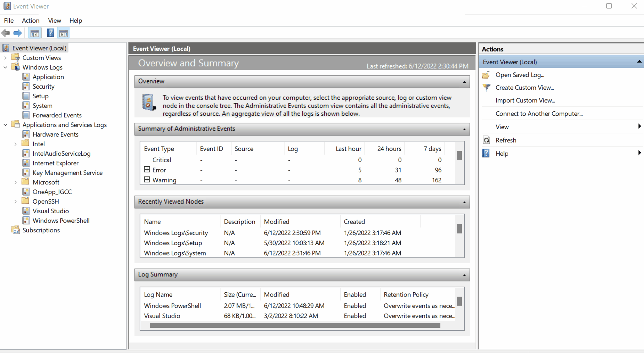Click the Create Custom View filter icon
644x353 pixels.
486,88
